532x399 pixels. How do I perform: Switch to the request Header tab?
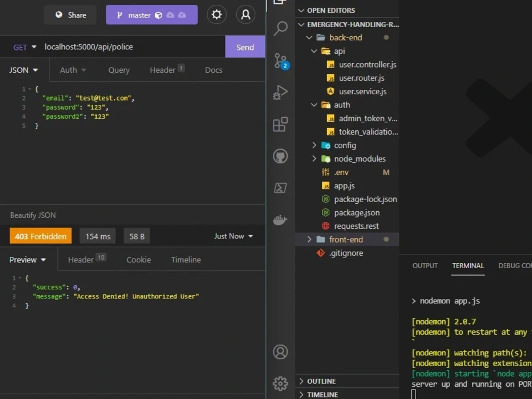coord(167,70)
